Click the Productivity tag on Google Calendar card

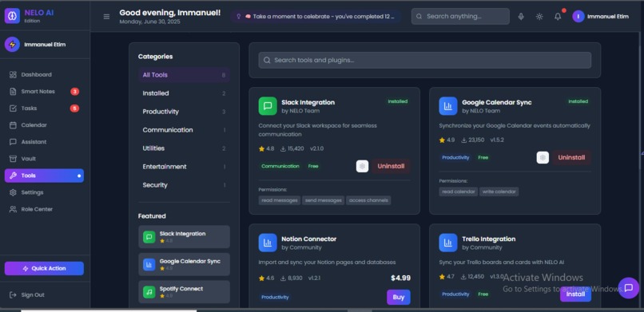pos(455,157)
